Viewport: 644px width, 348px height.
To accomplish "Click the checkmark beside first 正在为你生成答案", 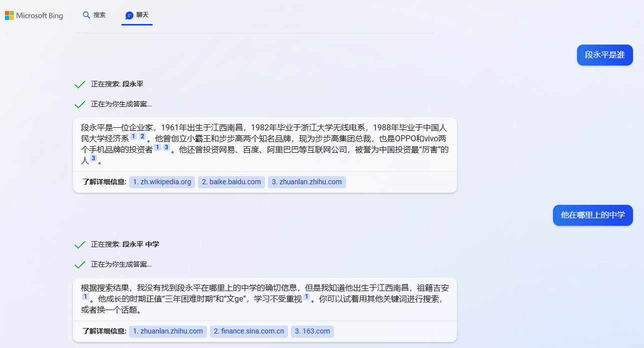I will [x=79, y=104].
